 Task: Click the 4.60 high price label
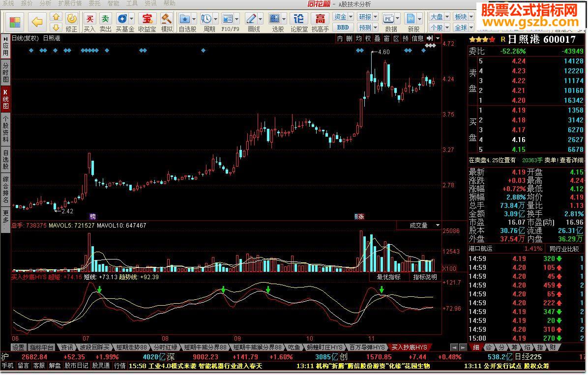pyautogui.click(x=384, y=52)
